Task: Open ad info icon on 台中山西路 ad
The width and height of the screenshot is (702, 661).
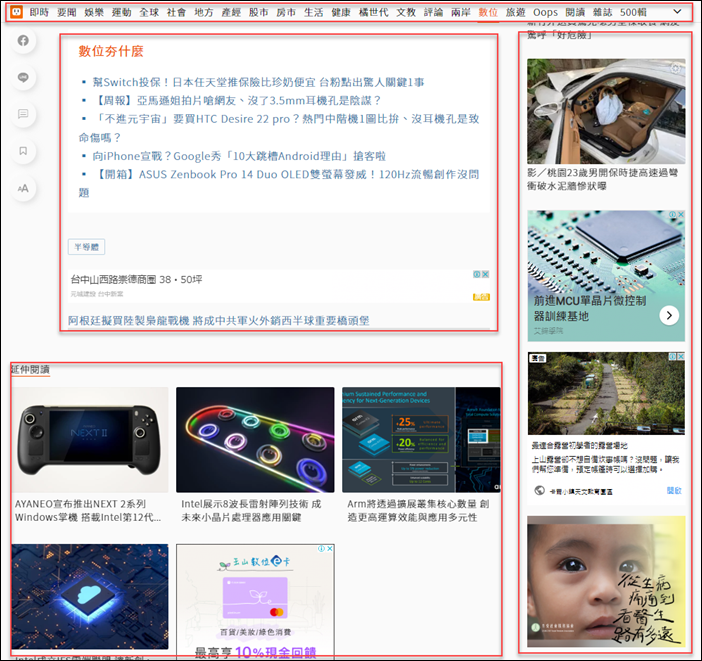Action: (477, 274)
